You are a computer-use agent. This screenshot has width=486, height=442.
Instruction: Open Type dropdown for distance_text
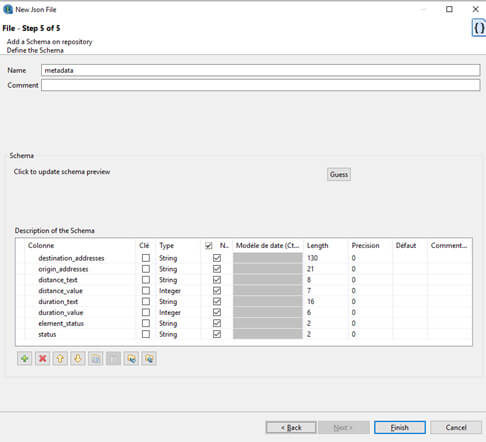(168, 280)
